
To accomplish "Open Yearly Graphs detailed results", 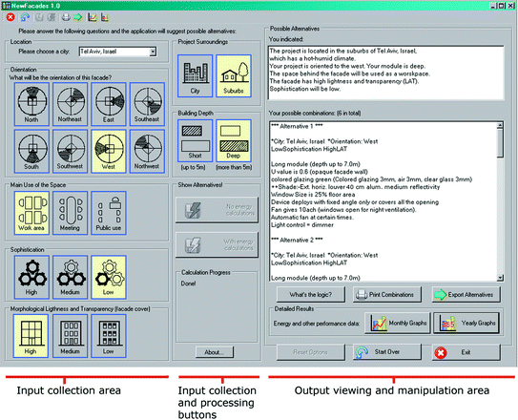I will pyautogui.click(x=466, y=324).
